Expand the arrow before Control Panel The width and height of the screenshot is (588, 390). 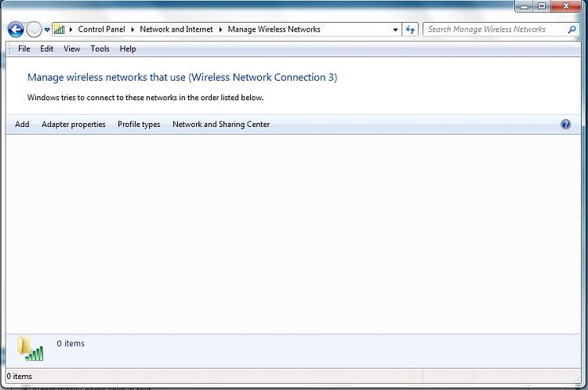click(71, 29)
